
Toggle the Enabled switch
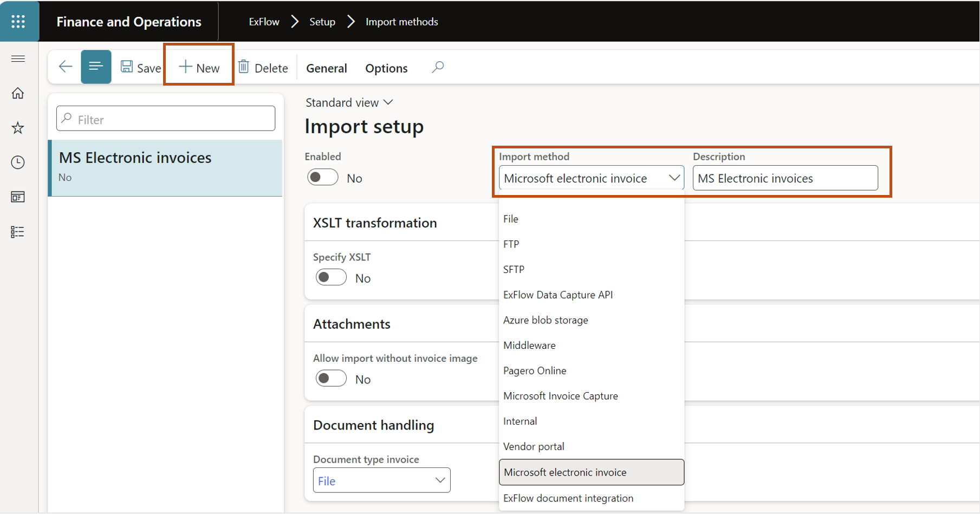coord(323,178)
